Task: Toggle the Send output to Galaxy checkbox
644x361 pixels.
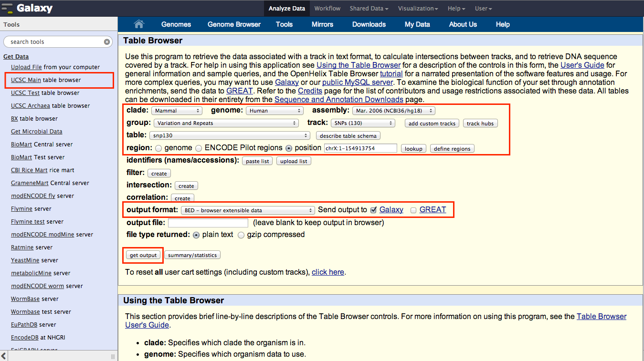Action: coord(374,210)
